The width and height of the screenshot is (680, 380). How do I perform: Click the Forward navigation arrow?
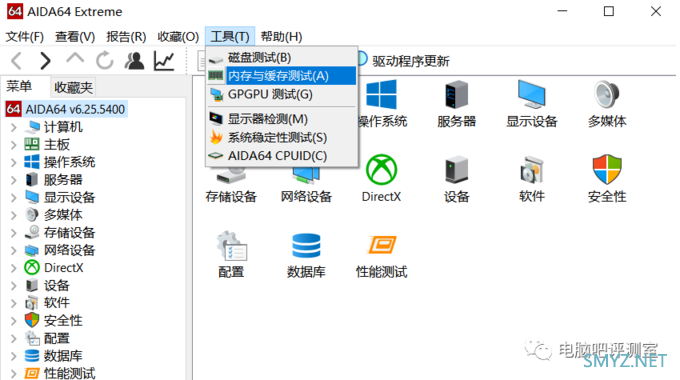tap(45, 61)
